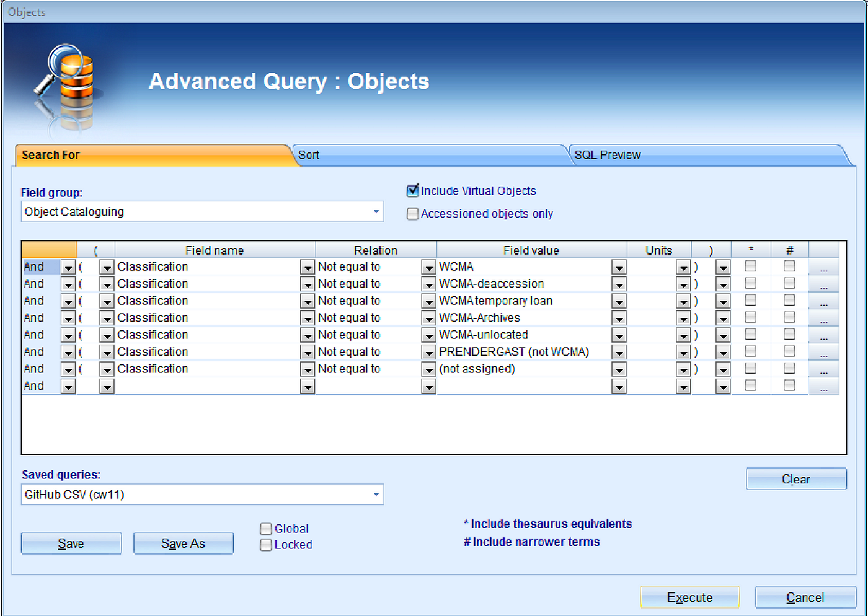This screenshot has width=868, height=616.
Task: Open ellipsis button for WCMA-deaccession row
Action: (824, 284)
